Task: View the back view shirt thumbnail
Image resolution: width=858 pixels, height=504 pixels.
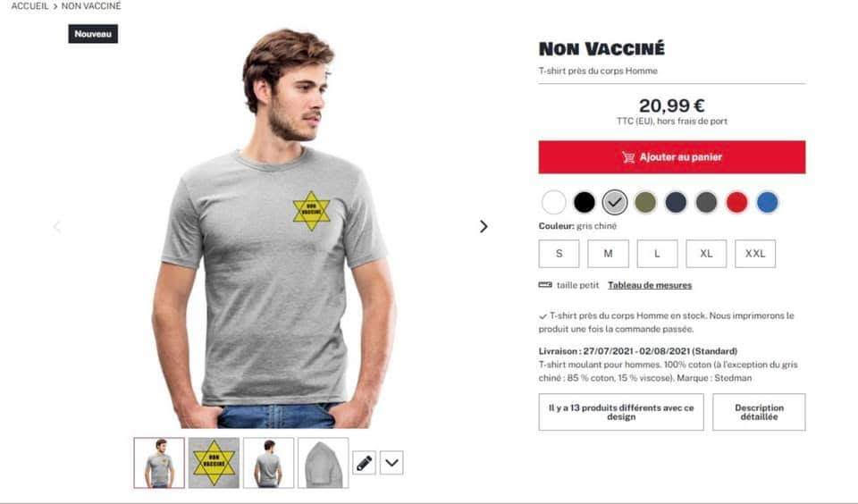Action: coord(268,463)
